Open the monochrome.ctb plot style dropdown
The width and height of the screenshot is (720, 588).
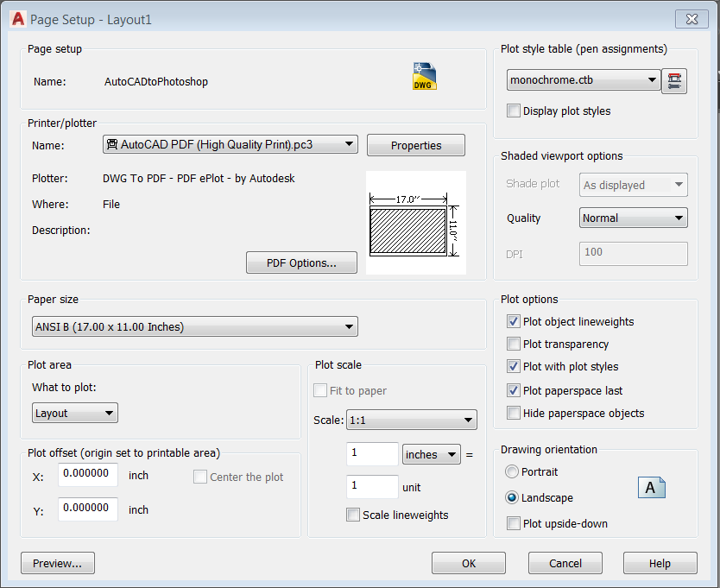(583, 80)
